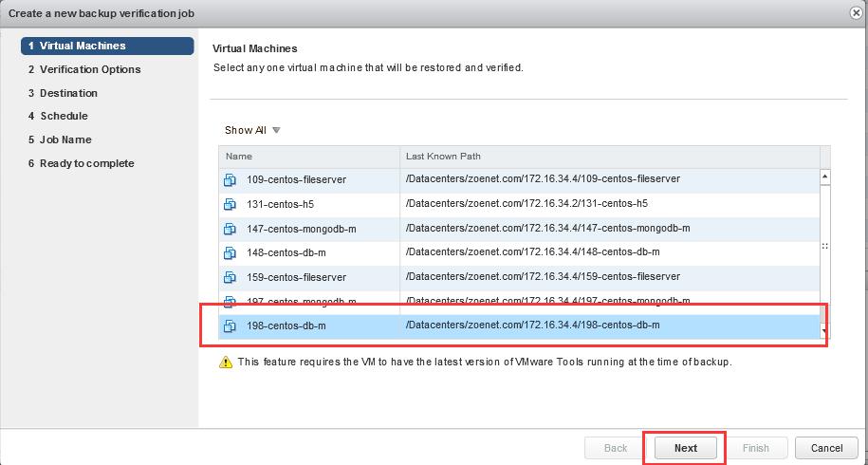Click VM icon beside 131-centos-h5
Viewport: 868px width, 465px height.
click(230, 204)
